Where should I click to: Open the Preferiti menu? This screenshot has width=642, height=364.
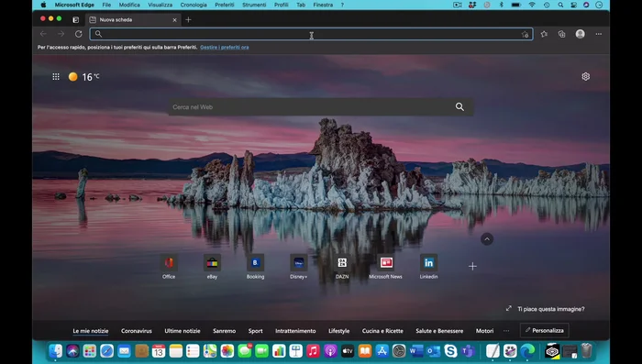[225, 5]
